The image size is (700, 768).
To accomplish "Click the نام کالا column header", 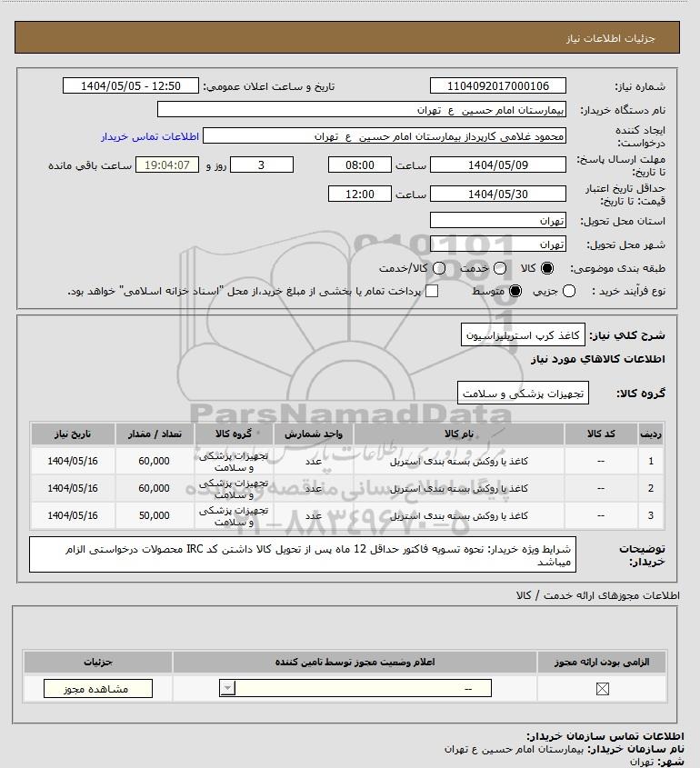I will 459,434.
